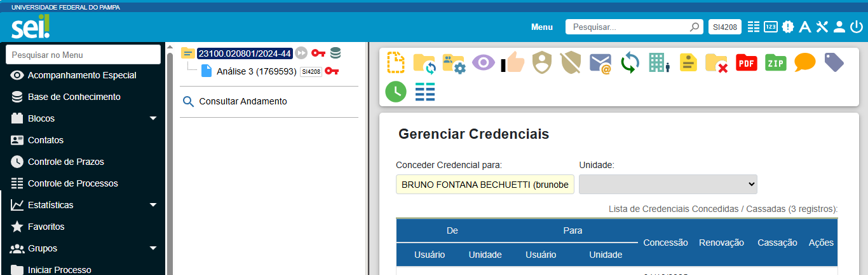Click the green clock icon
Image resolution: width=868 pixels, height=275 pixels.
point(395,92)
